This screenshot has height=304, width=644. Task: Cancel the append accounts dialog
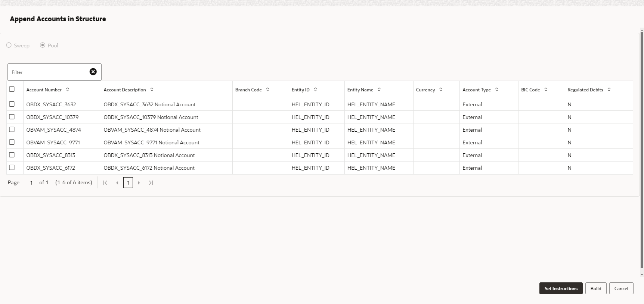621,288
